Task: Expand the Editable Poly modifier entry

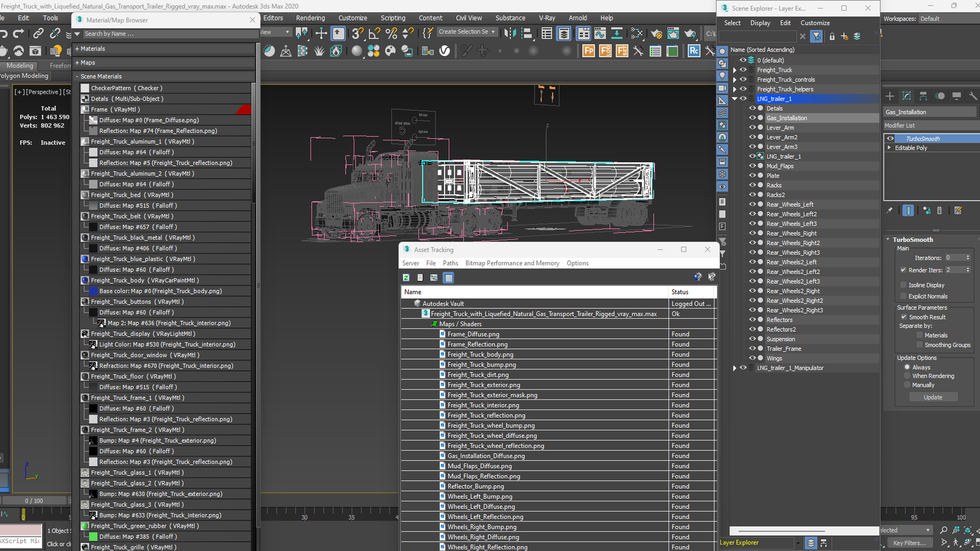Action: click(889, 148)
